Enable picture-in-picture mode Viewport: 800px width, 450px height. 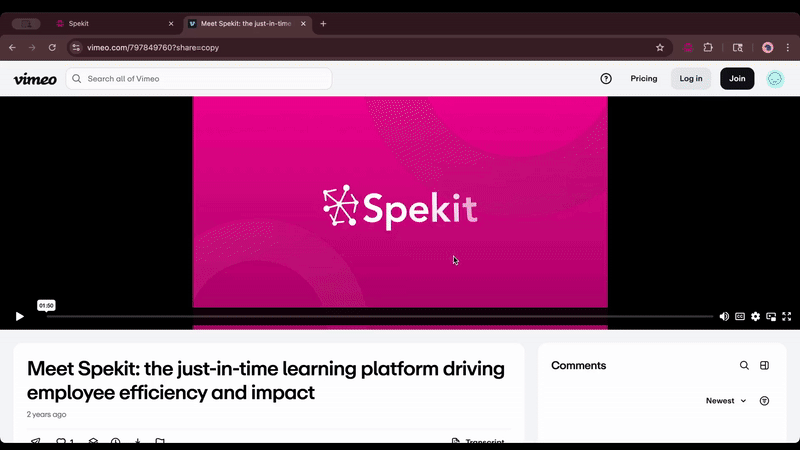pyautogui.click(x=771, y=316)
